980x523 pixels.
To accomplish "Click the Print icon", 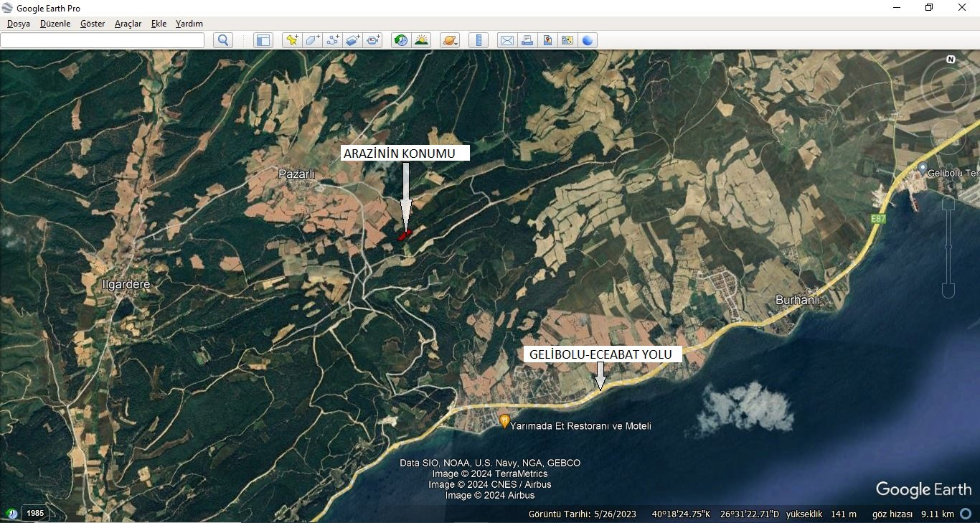I will 527,40.
